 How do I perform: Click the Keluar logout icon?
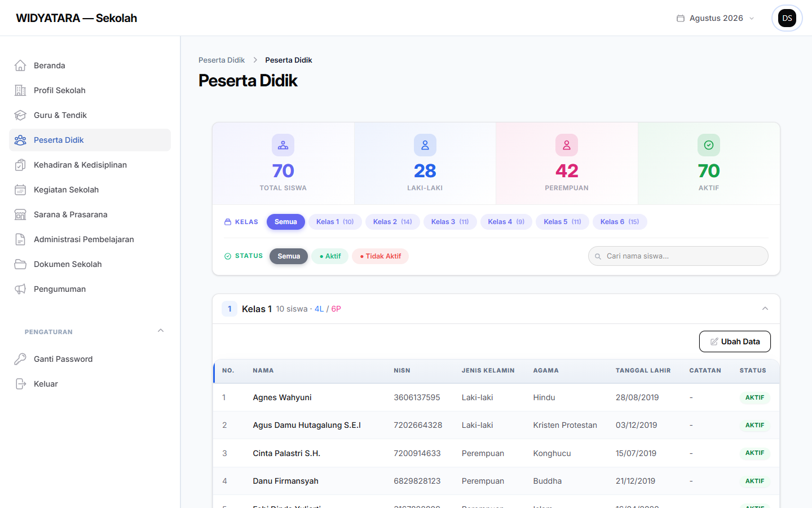click(20, 384)
